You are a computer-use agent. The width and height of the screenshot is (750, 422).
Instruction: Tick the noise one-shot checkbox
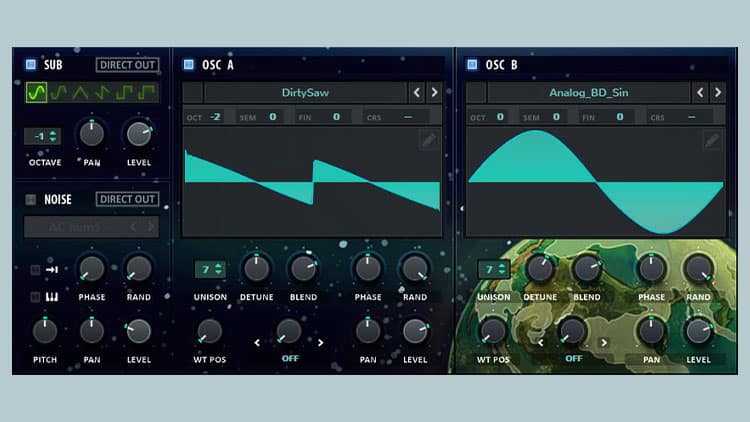(35, 270)
